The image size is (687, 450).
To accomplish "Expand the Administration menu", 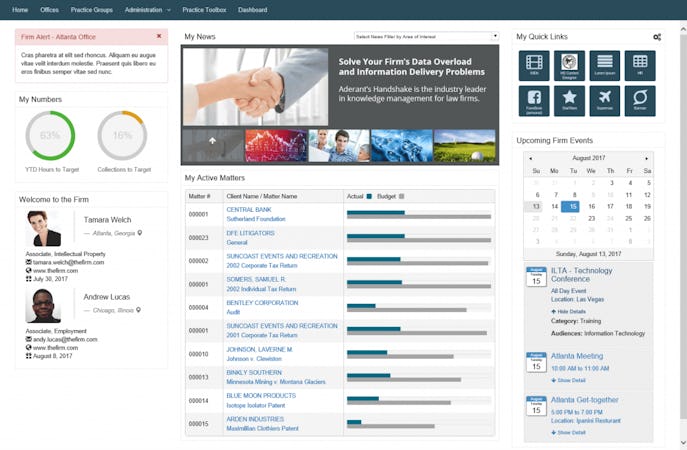I will (x=148, y=10).
